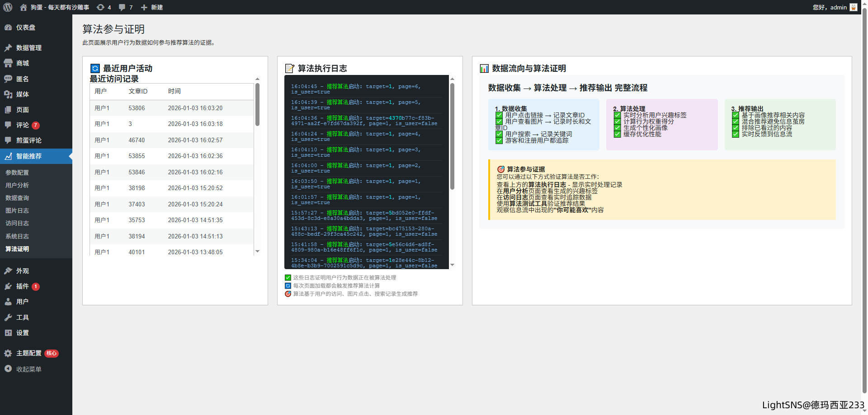Screen dimensions: 868x415
Task: Click the recent activity table scrollbar thumb
Action: 257,104
